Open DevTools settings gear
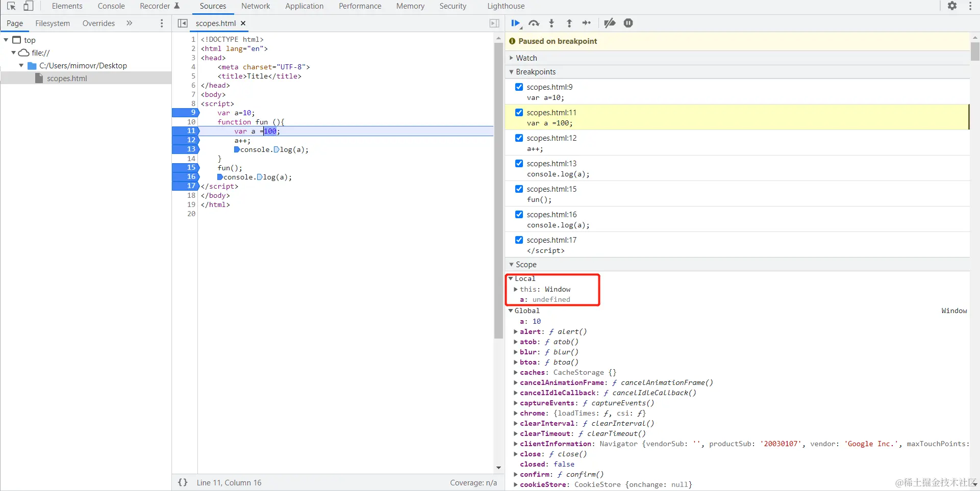980x491 pixels. (x=952, y=6)
